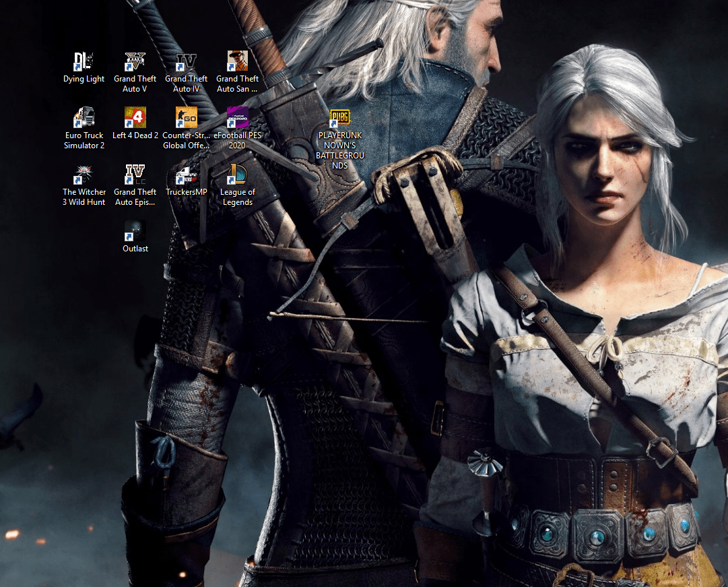Click the "Grand Theft Auto V" label text
The height and width of the screenshot is (587, 728).
coord(135,84)
